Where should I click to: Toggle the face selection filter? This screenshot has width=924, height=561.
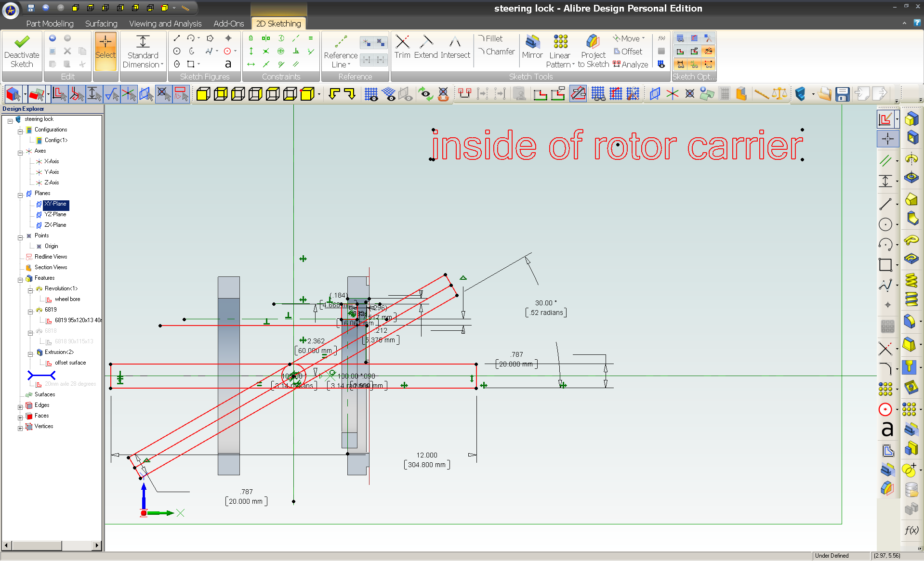point(37,94)
